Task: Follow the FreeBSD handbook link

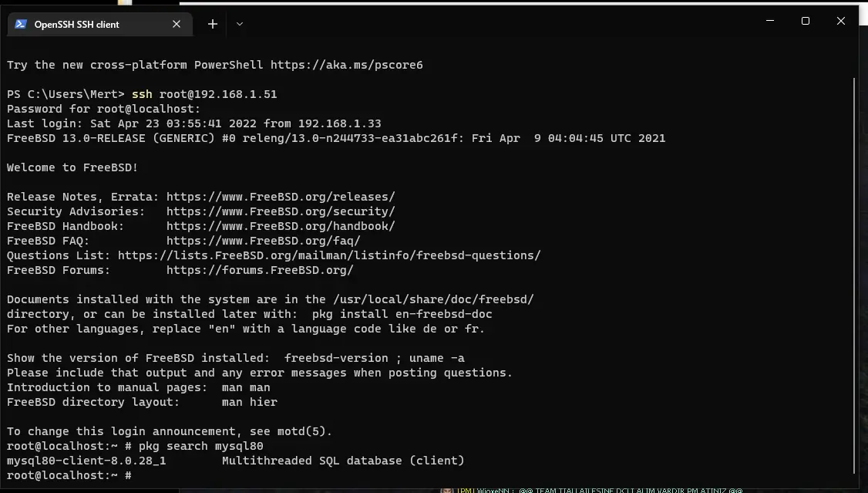Action: pyautogui.click(x=280, y=226)
